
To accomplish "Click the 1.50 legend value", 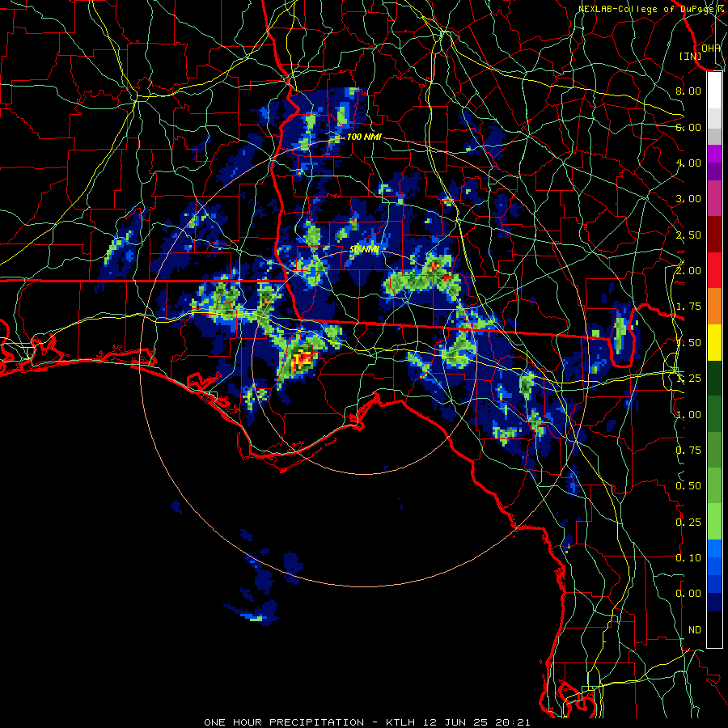I will (688, 343).
